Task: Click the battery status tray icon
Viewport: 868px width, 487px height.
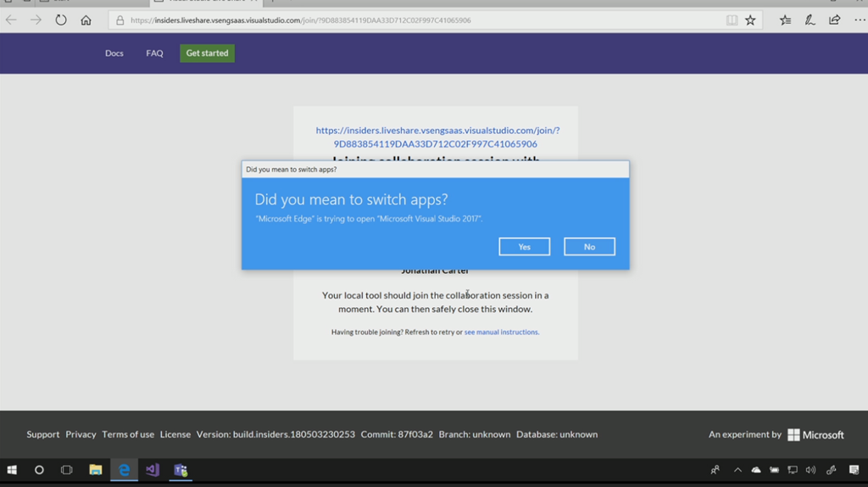Action: click(774, 470)
